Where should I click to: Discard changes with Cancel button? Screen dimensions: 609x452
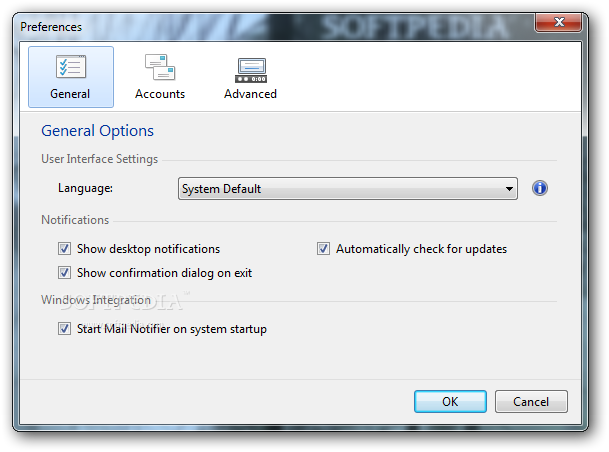click(531, 402)
